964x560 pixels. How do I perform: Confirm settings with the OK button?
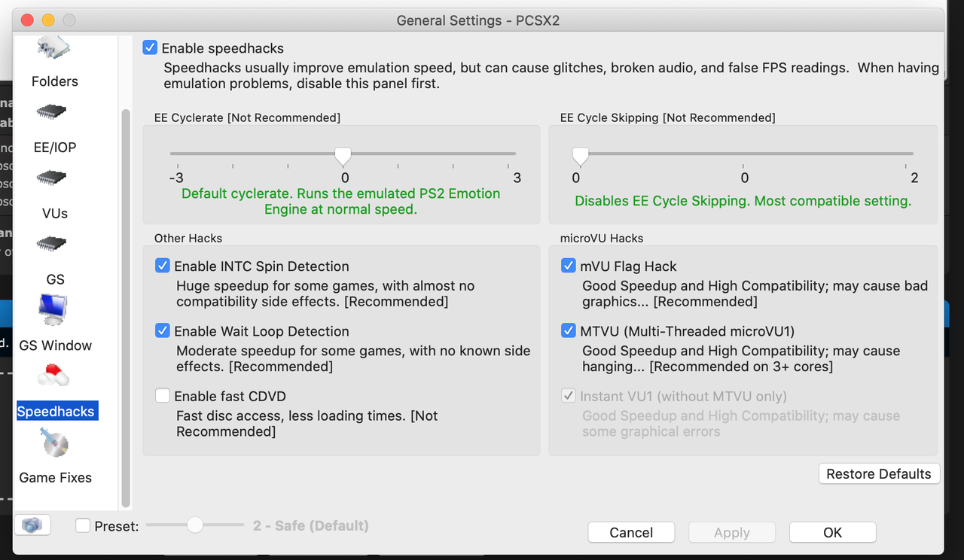click(832, 532)
